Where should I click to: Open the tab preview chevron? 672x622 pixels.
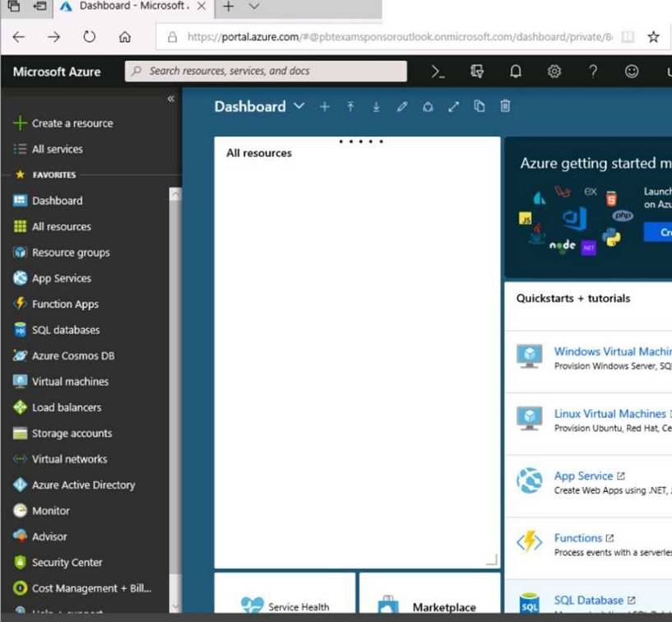click(254, 7)
